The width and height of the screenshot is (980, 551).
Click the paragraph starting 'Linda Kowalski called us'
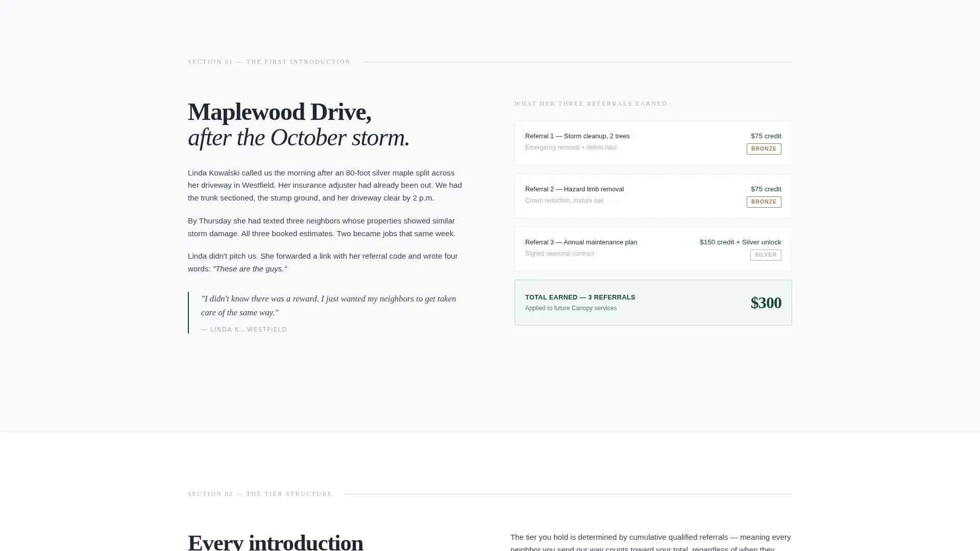pos(325,185)
